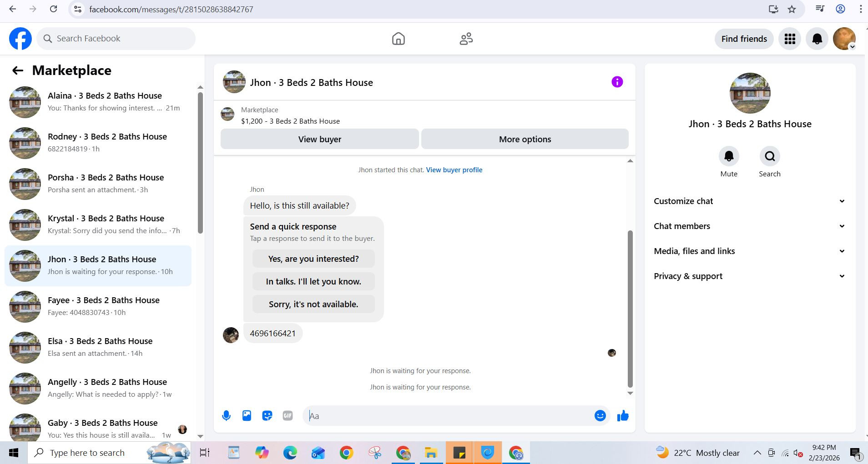Open the Friends icon in top navigation
868x464 pixels.
[466, 39]
